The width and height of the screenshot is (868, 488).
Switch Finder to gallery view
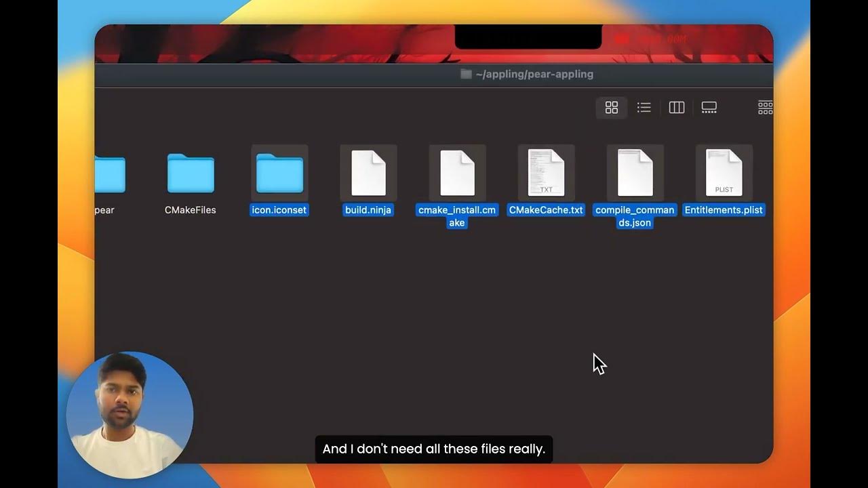tap(709, 107)
